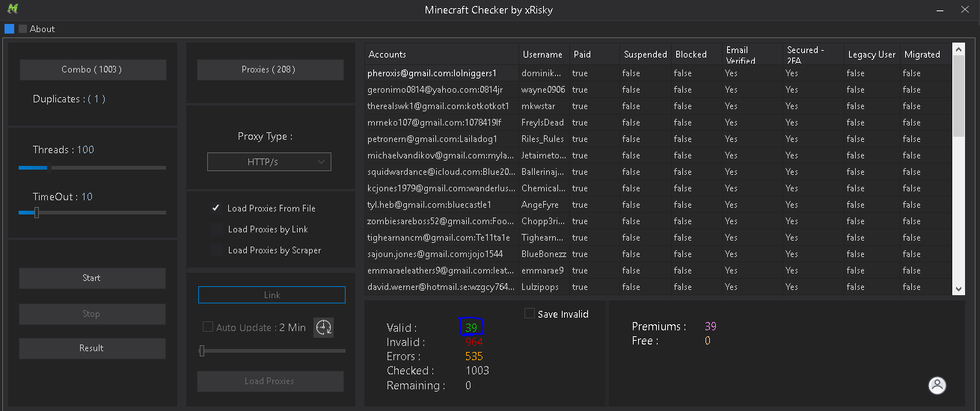Image resolution: width=980 pixels, height=411 pixels.
Task: Click the blue square icon beside About
Action: coord(9,28)
